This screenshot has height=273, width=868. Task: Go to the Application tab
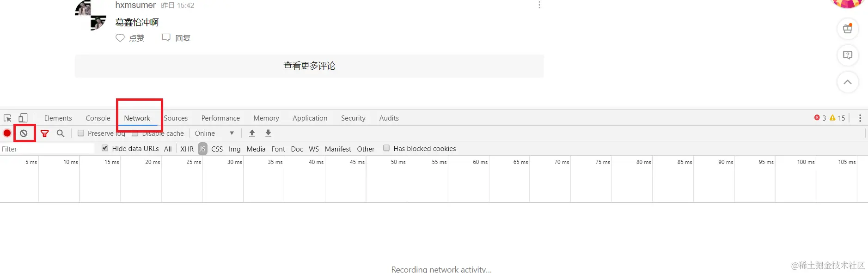click(310, 118)
